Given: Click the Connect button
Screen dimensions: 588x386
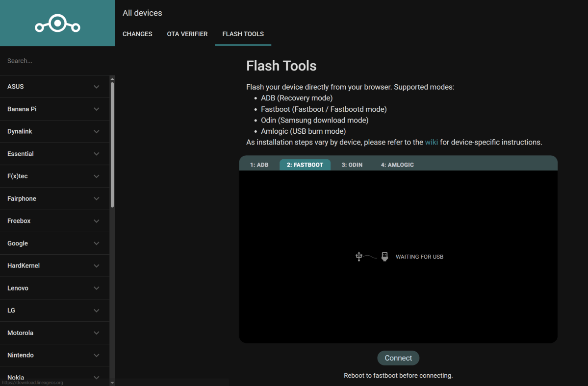Looking at the screenshot, I should click(x=398, y=358).
